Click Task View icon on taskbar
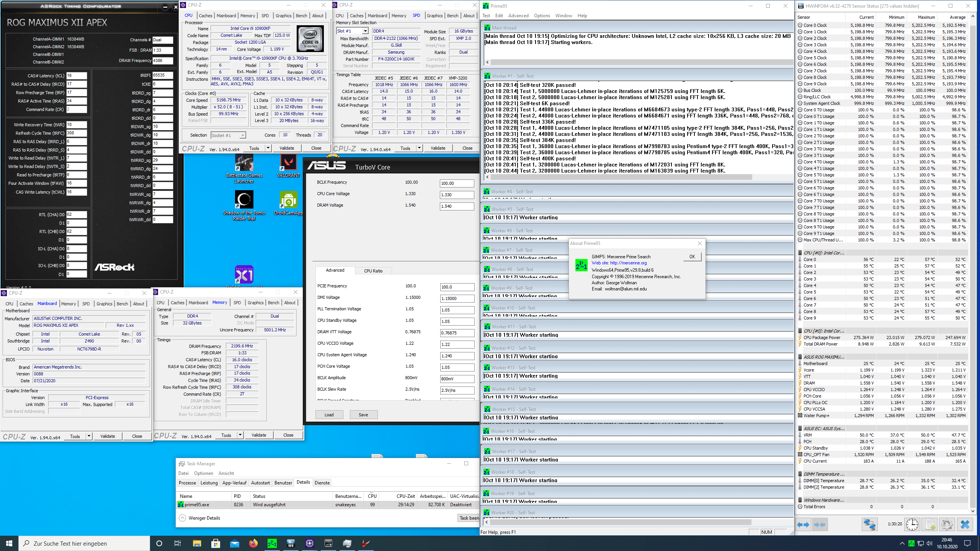This screenshot has height=551, width=980. 178,543
